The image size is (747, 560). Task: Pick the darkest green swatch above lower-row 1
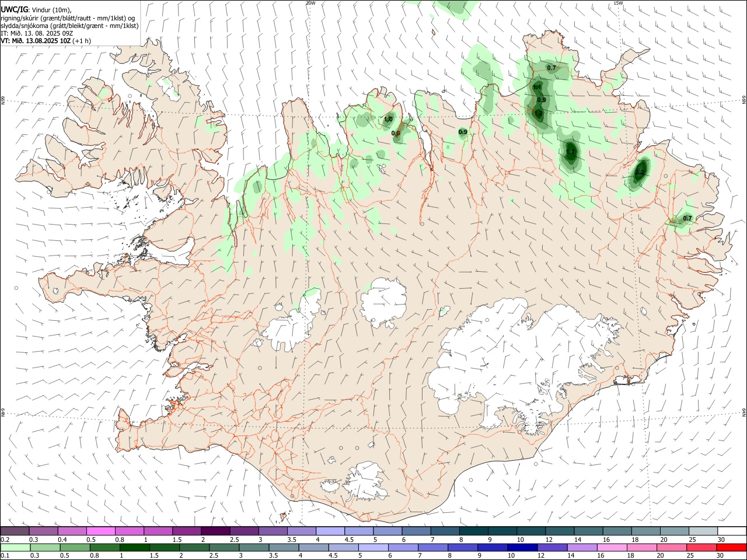pos(134,547)
